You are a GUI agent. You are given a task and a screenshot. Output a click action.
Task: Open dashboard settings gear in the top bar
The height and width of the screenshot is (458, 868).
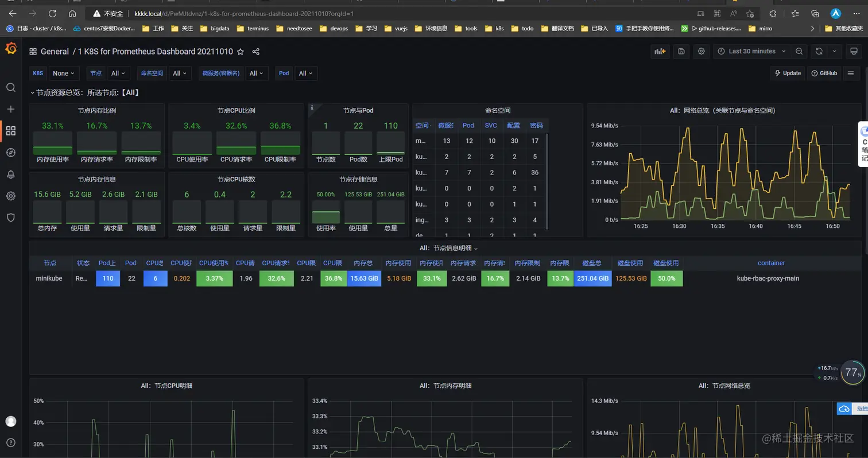(702, 51)
